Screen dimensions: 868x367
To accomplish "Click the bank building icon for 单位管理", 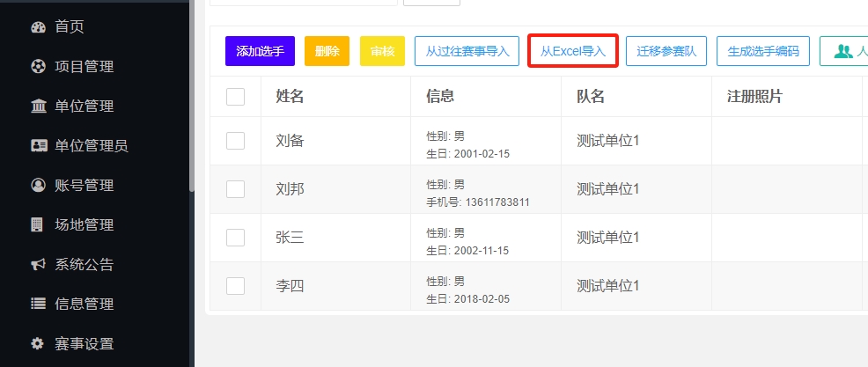I will coord(38,106).
